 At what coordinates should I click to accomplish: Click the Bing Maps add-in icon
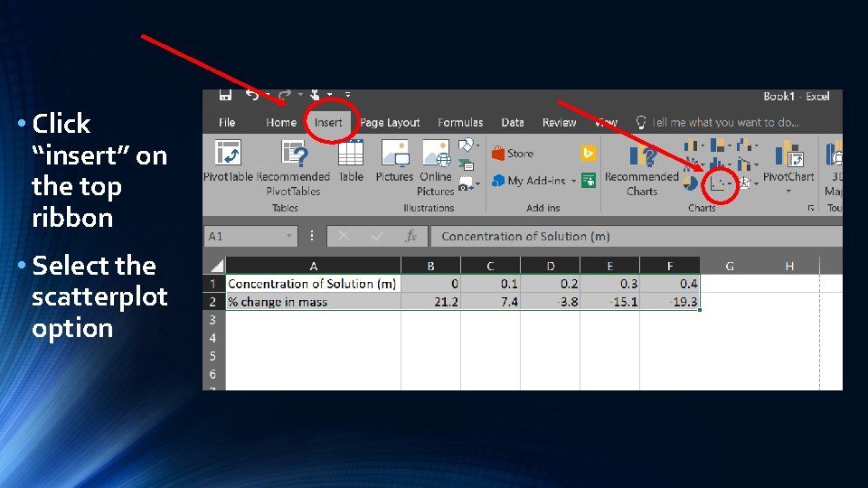tap(588, 154)
